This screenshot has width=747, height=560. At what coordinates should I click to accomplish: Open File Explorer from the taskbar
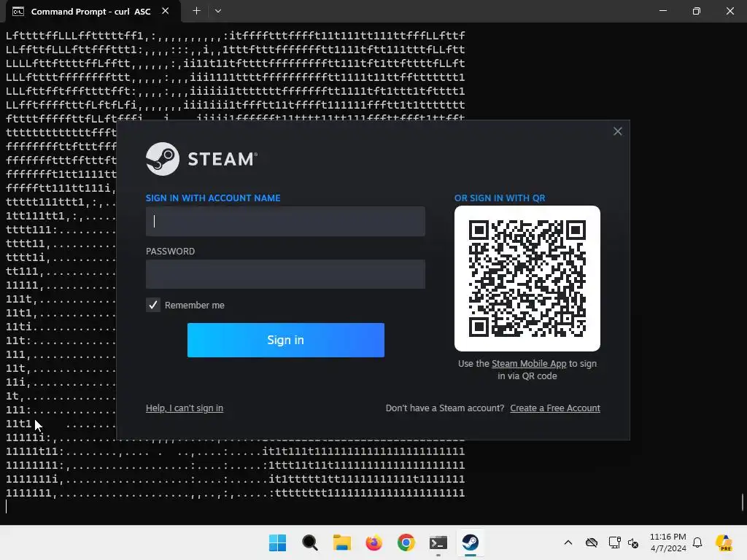(342, 542)
